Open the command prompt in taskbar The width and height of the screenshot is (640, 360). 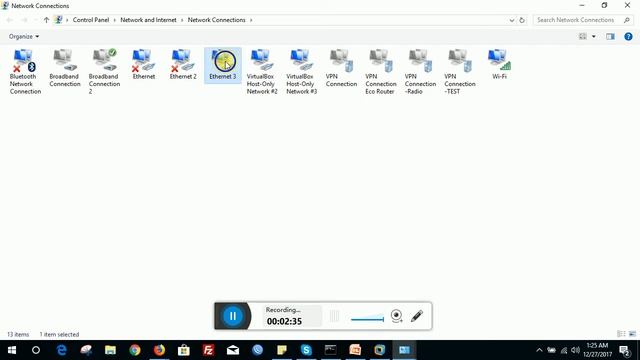point(331,350)
